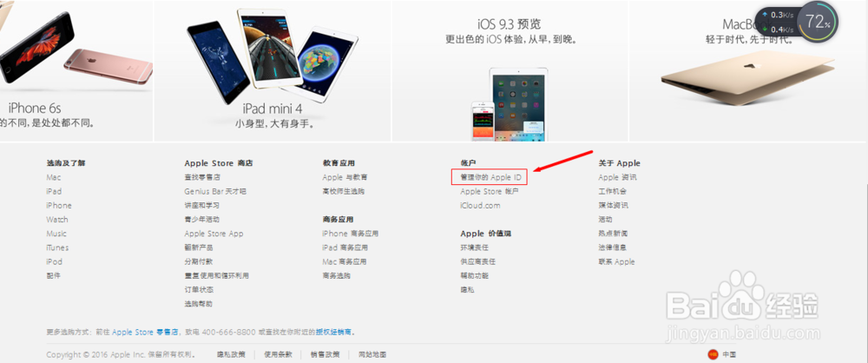
Task: Open the Mac footer link
Action: [54, 177]
